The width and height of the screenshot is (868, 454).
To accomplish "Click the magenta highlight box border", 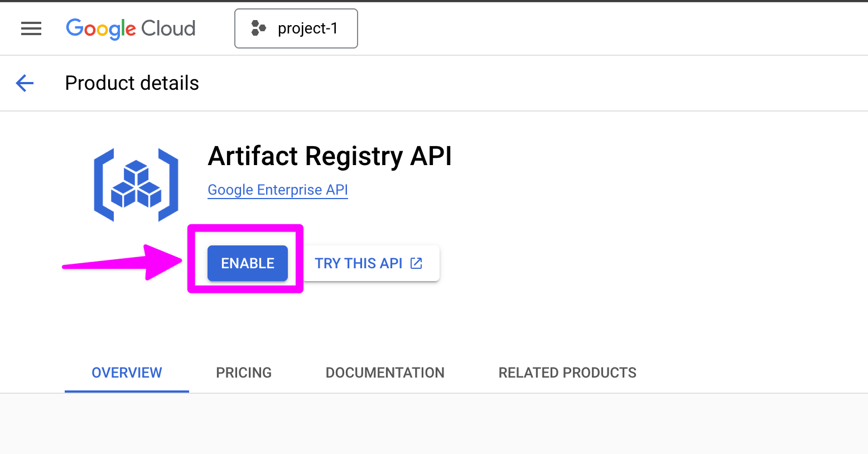I will 245,228.
